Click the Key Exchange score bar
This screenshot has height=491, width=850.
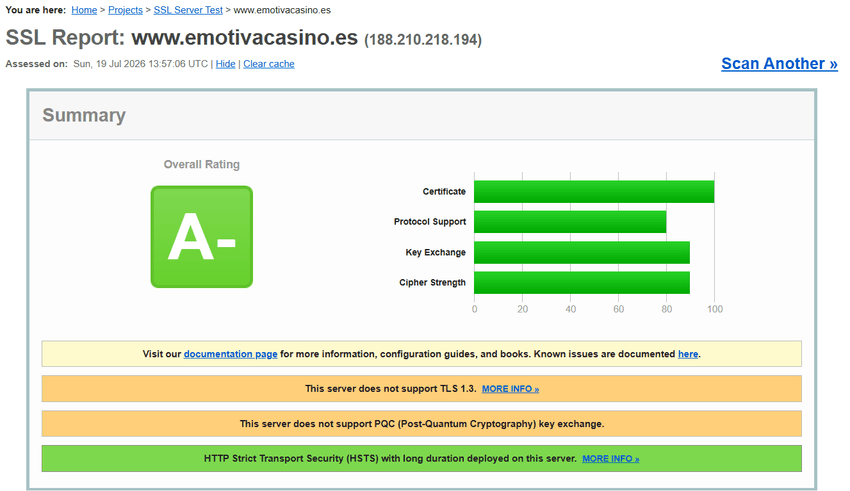point(582,253)
